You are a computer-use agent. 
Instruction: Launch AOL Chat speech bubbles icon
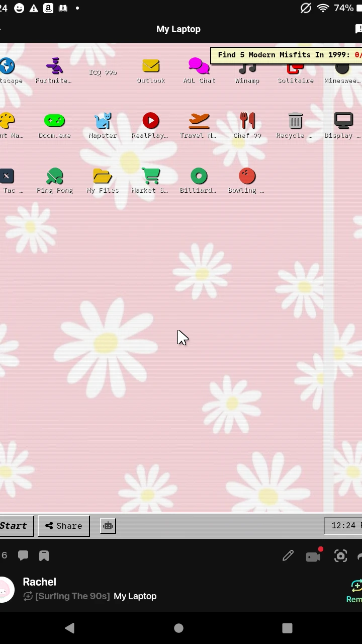pyautogui.click(x=199, y=66)
